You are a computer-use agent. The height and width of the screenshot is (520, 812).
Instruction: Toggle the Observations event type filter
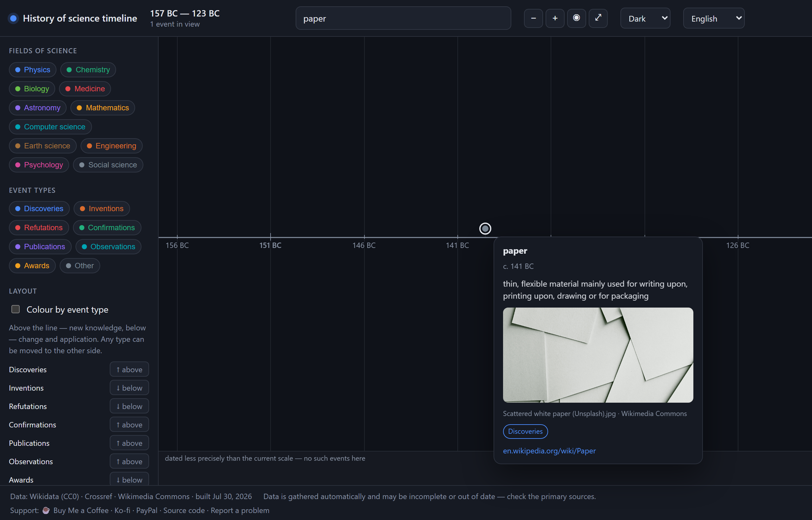click(108, 246)
